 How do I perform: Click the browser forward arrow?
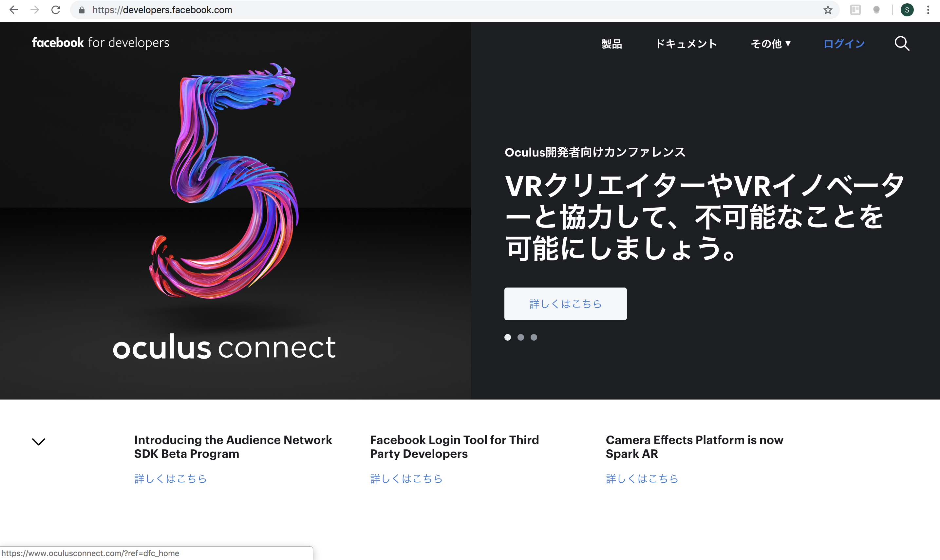tap(35, 10)
